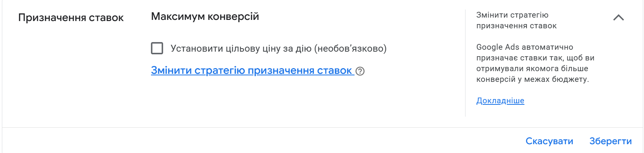The width and height of the screenshot is (644, 153).
Task: Open the "Докладніше" link
Action: point(500,101)
